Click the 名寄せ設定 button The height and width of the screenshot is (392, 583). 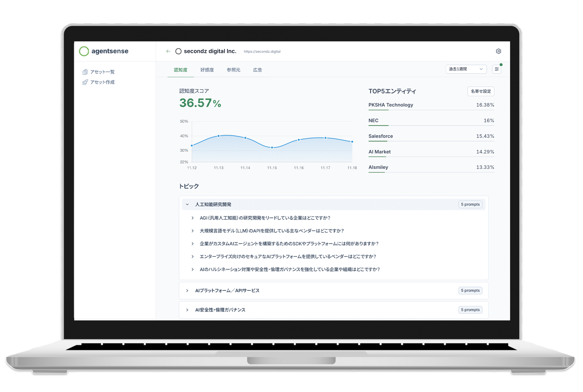[481, 91]
